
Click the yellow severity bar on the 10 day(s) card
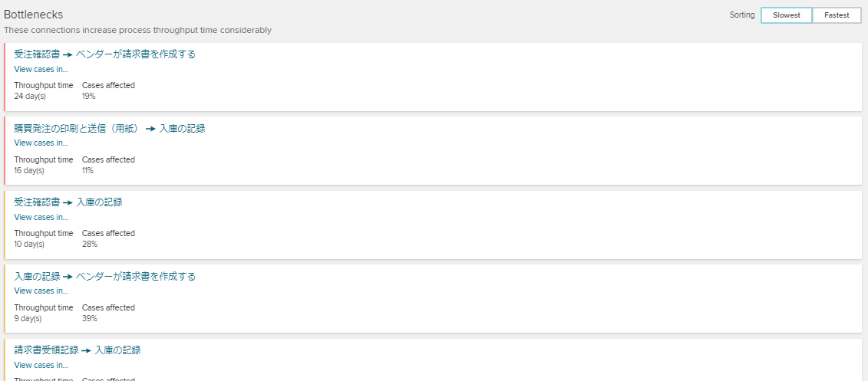coord(5,225)
